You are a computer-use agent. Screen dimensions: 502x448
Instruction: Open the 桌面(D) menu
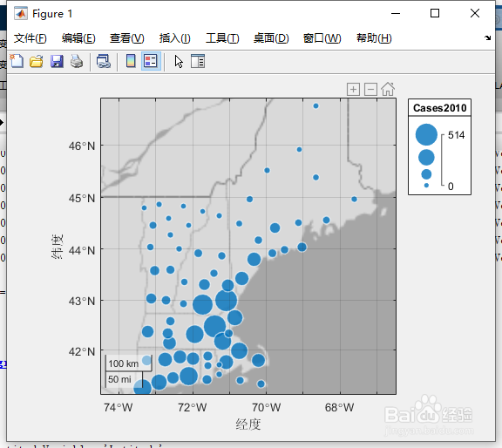271,38
